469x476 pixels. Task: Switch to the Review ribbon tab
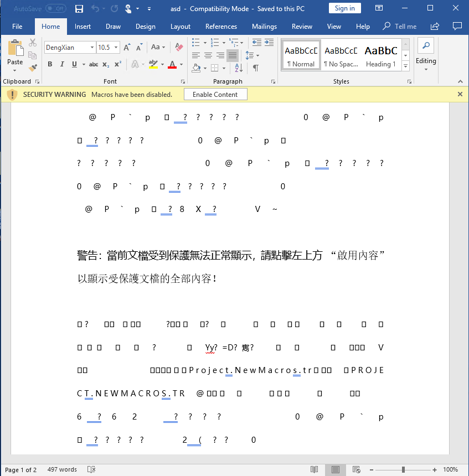coord(302,26)
